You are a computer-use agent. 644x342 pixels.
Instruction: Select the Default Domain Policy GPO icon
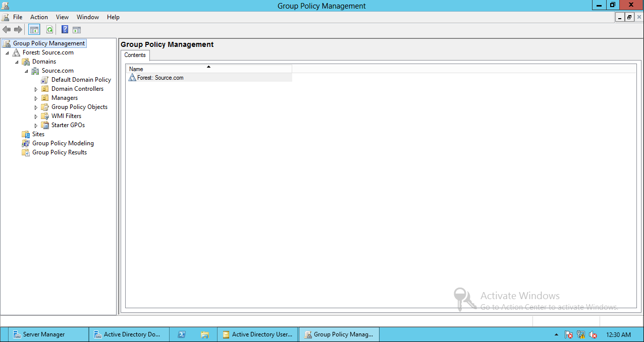[45, 79]
